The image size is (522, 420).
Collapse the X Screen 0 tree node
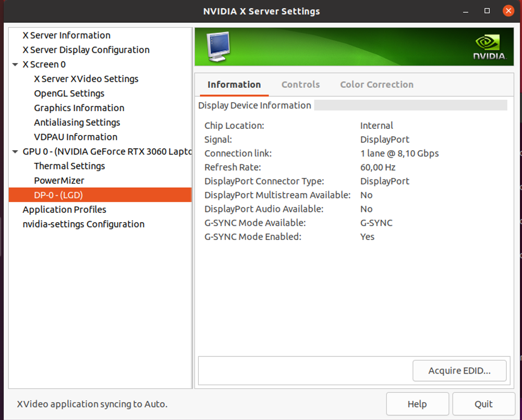(x=15, y=65)
